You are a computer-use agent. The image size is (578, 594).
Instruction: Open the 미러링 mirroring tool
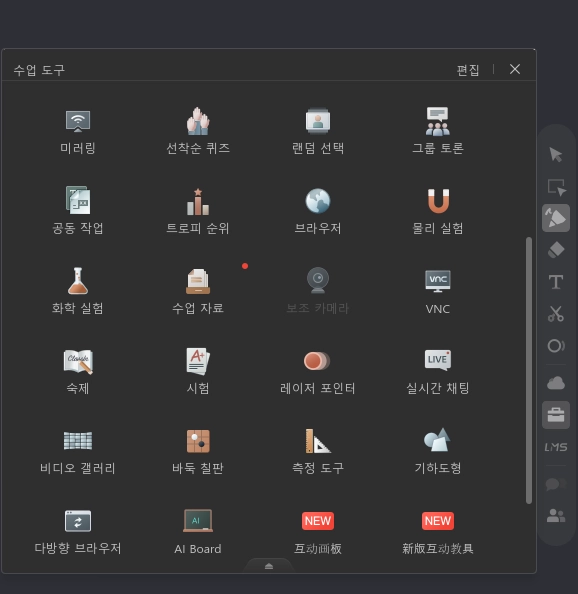[x=78, y=131]
